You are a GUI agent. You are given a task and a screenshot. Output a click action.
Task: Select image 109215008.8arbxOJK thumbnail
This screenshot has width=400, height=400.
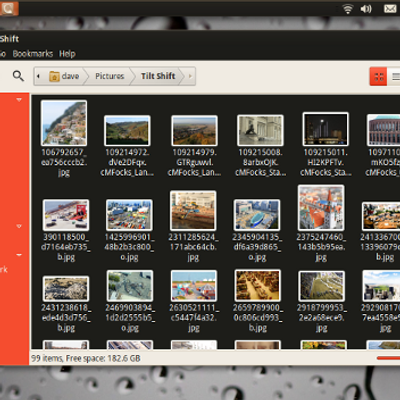260,130
